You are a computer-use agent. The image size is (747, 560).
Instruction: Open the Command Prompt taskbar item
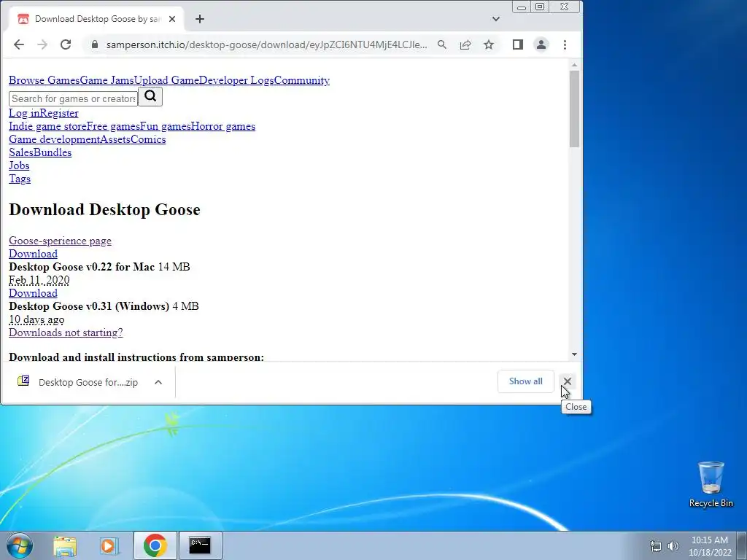(x=200, y=545)
